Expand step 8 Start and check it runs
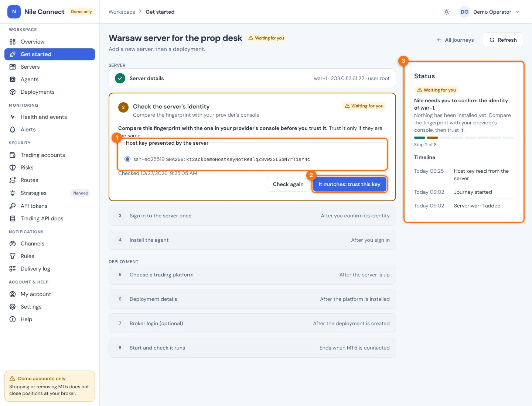The width and height of the screenshot is (532, 406). [252, 348]
